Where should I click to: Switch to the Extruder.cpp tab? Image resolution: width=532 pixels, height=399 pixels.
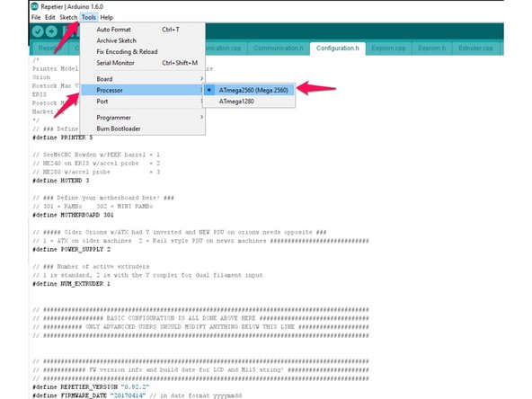475,49
